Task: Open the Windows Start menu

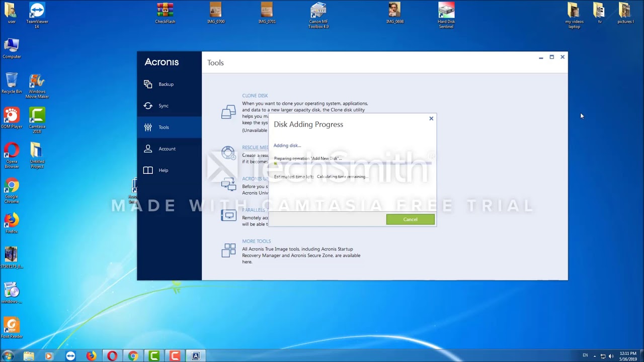Action: [x=8, y=356]
